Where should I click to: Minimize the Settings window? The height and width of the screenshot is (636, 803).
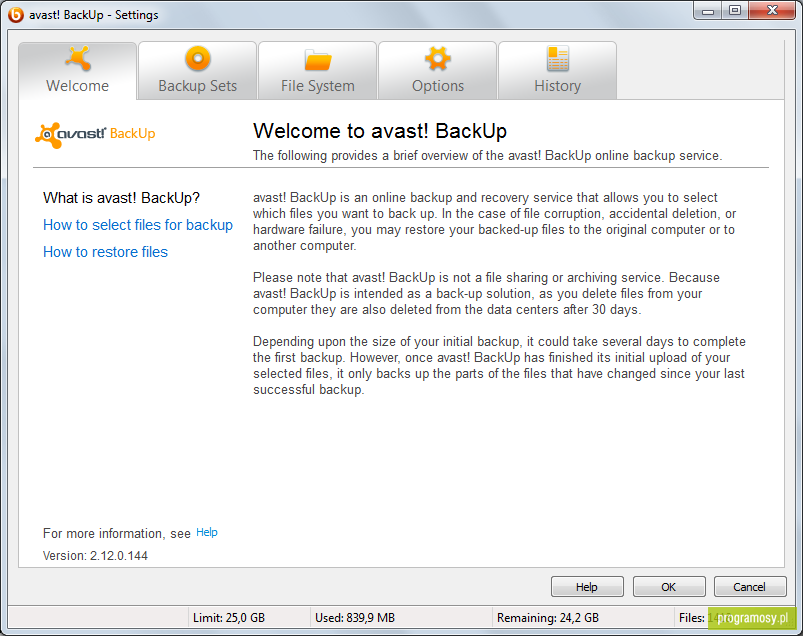[x=708, y=11]
